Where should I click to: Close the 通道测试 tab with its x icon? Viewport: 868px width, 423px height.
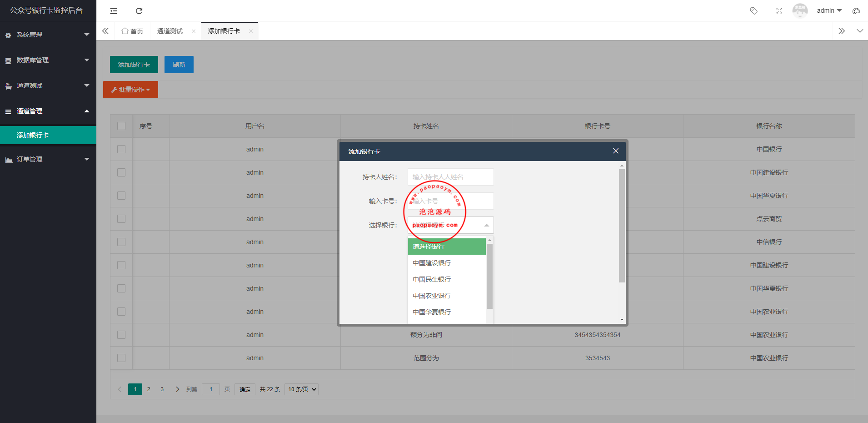click(x=194, y=31)
